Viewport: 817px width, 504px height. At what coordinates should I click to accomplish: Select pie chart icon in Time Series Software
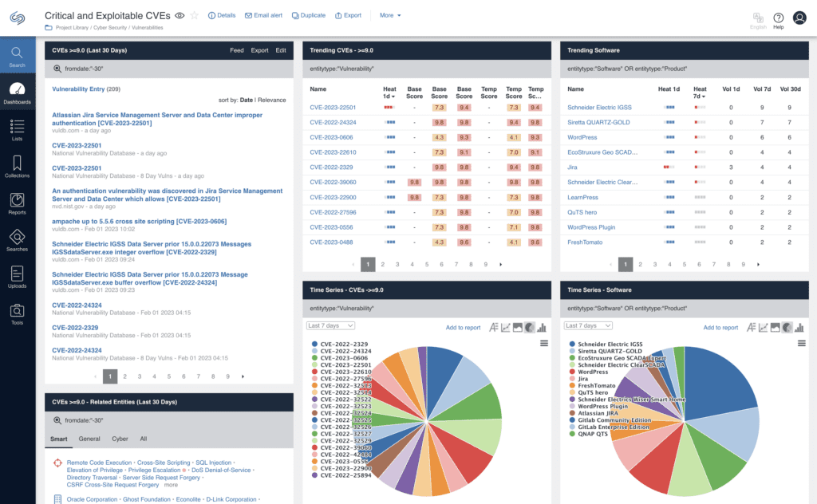(787, 328)
